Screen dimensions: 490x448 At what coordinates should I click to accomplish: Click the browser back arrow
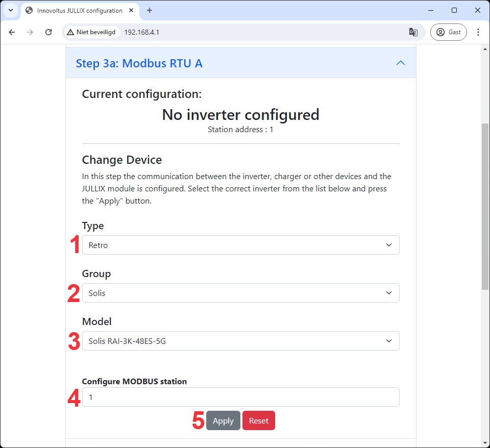[x=12, y=32]
